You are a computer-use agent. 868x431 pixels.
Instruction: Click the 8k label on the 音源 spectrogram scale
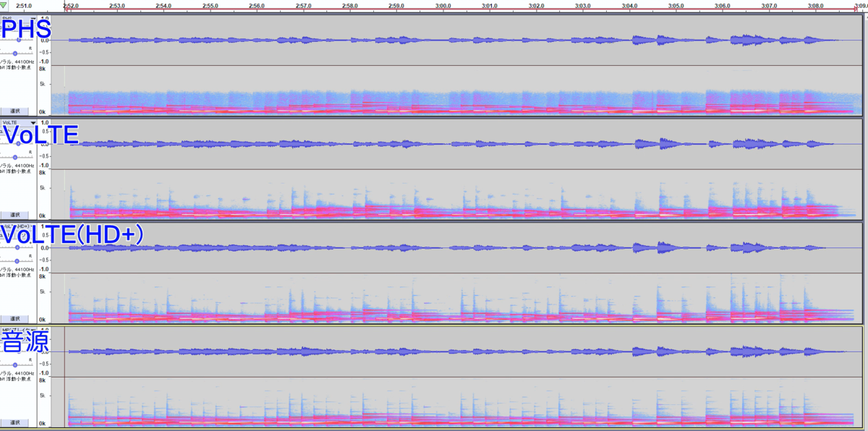pos(43,380)
